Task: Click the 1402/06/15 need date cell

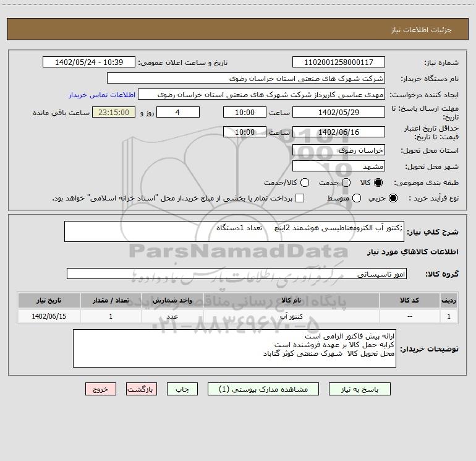Action: pos(49,316)
